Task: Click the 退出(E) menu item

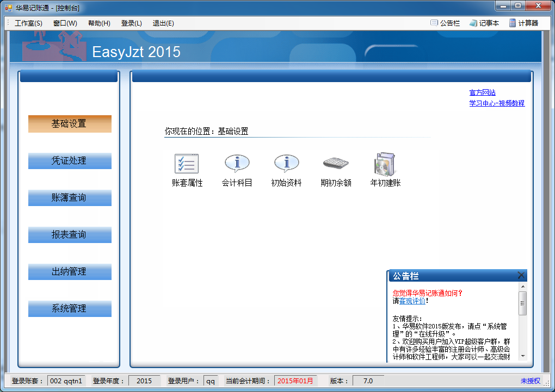Action: [x=163, y=23]
